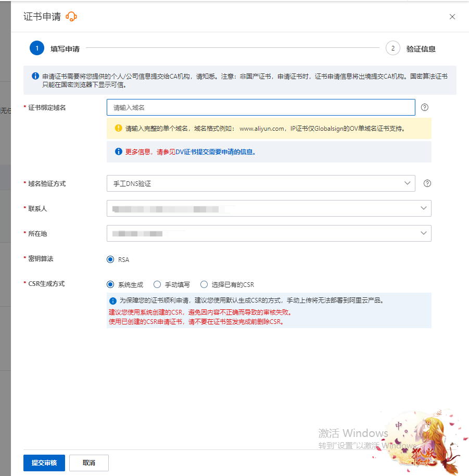This screenshot has width=469, height=476.
Task: Open the 手工DNS验证 verification method dropdown
Action: 261,183
